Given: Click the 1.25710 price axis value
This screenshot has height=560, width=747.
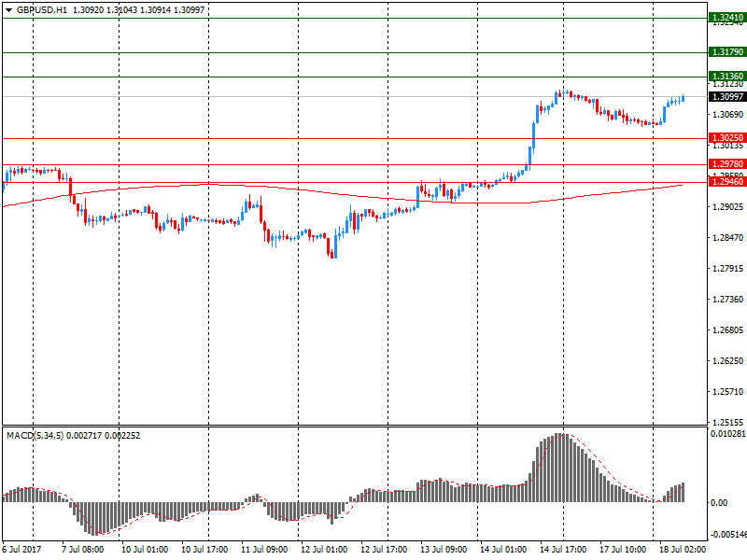Looking at the screenshot, I should [728, 391].
